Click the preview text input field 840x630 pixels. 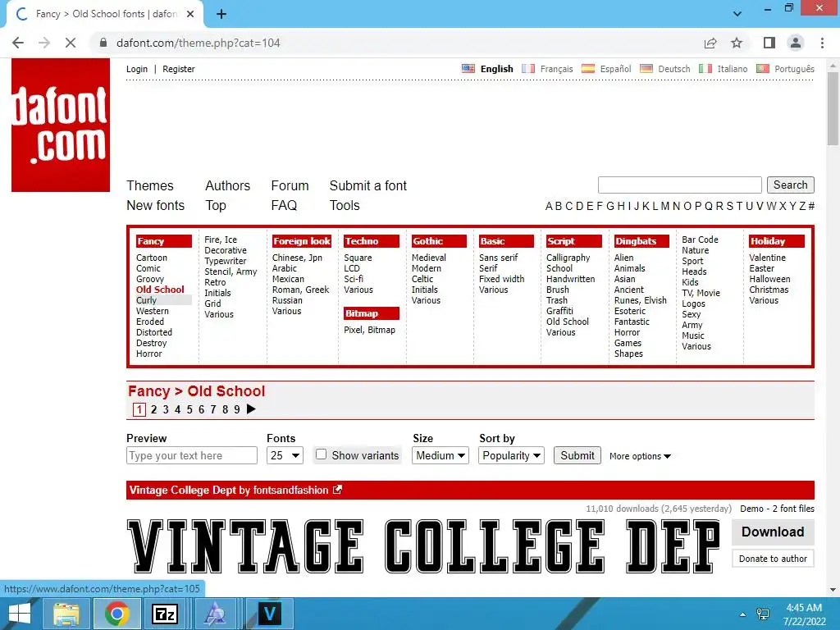point(192,455)
